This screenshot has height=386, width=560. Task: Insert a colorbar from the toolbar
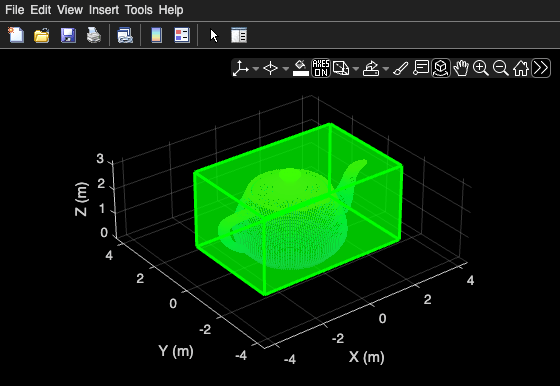[157, 35]
